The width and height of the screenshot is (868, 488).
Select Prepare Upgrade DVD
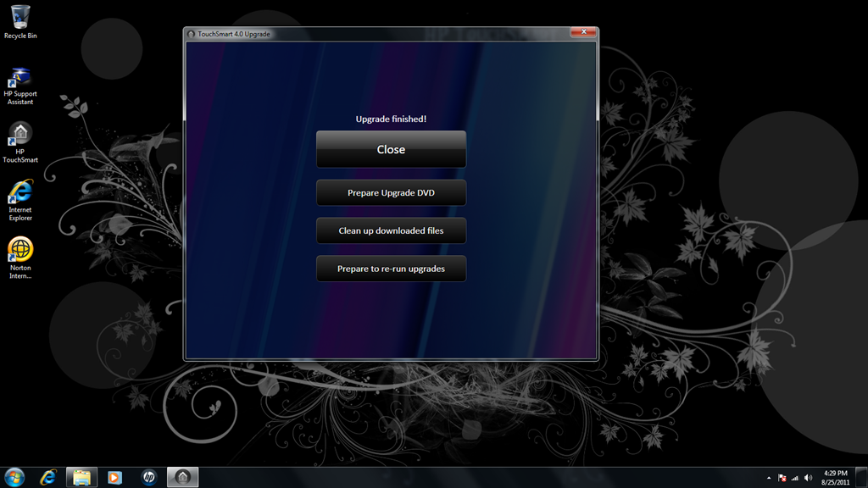pos(391,192)
